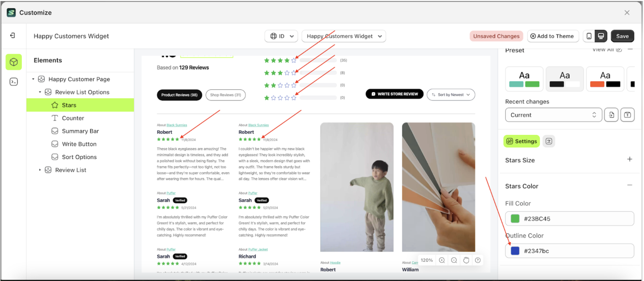The image size is (644, 281).
Task: Open the help question mark icon
Action: 478,260
